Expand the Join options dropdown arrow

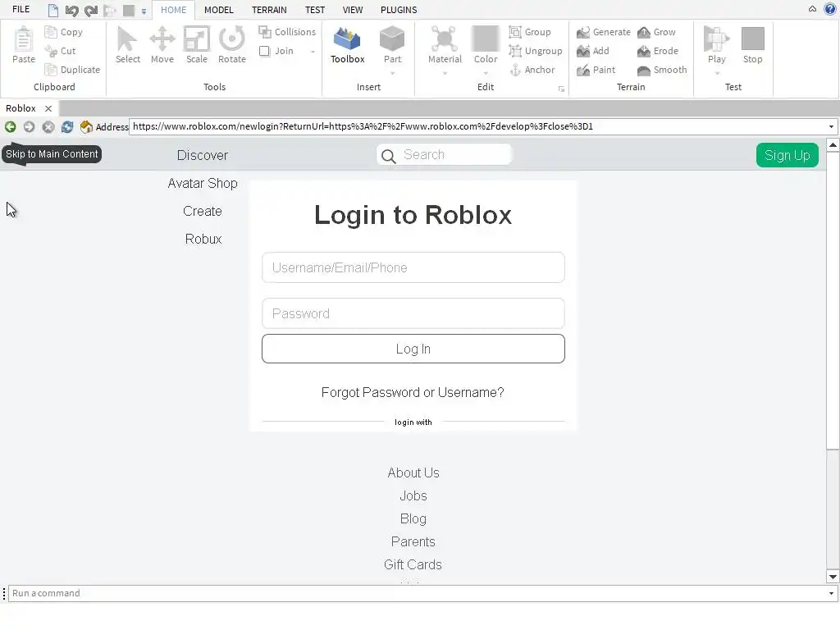pyautogui.click(x=313, y=52)
